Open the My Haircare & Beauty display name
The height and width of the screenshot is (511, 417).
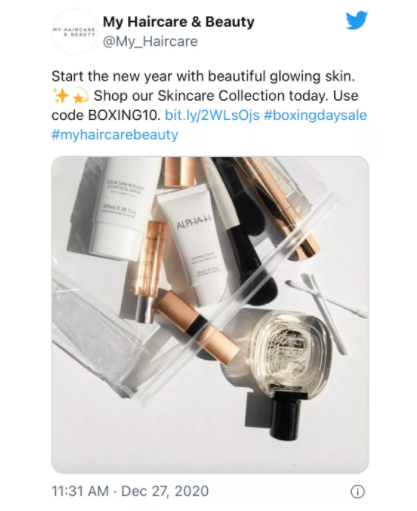coord(178,22)
